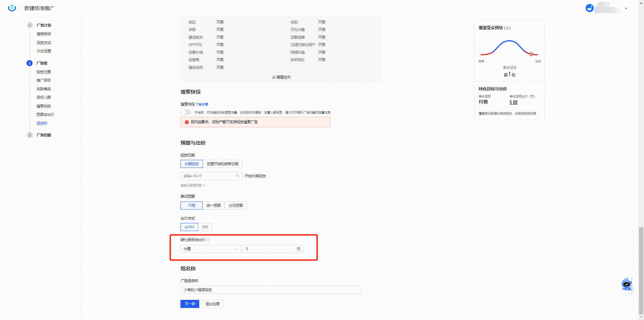Go to 广告创意 step in sidebar
644x320 pixels.
44,135
